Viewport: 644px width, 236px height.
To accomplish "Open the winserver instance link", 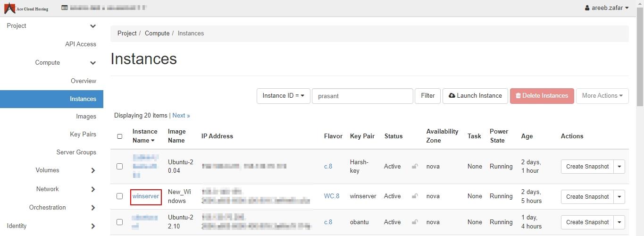I will 146,196.
